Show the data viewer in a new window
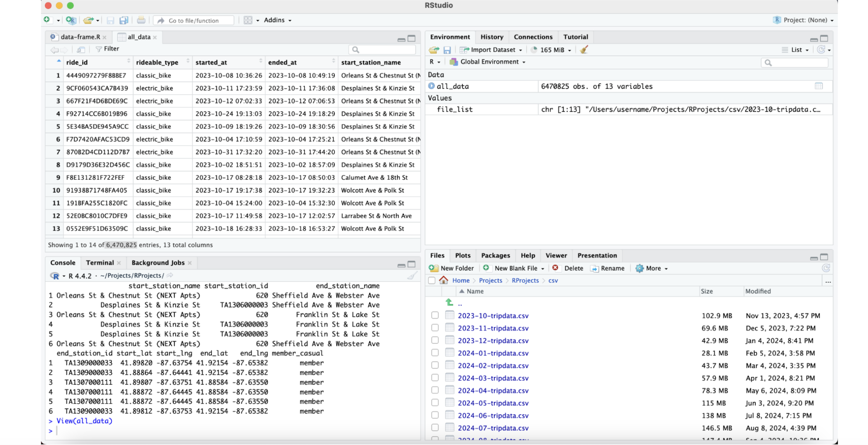 point(81,49)
